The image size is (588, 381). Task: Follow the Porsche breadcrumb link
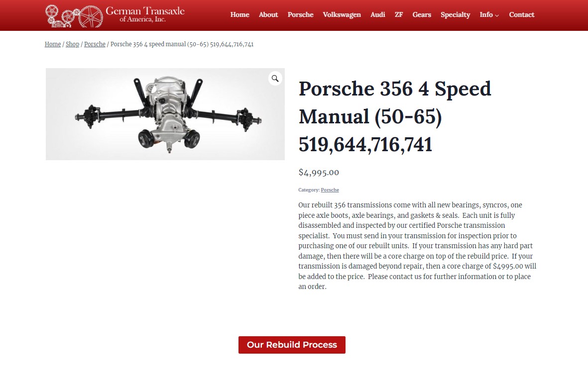(95, 44)
